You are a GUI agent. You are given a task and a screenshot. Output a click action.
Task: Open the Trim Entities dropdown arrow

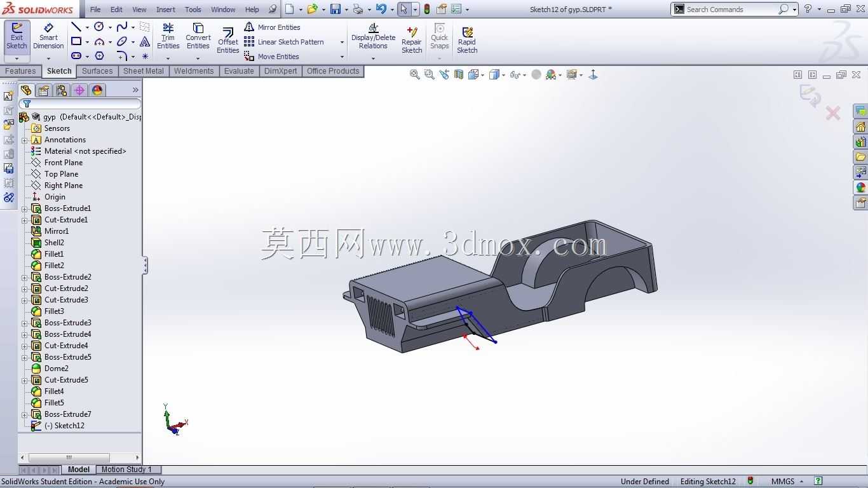(x=168, y=58)
